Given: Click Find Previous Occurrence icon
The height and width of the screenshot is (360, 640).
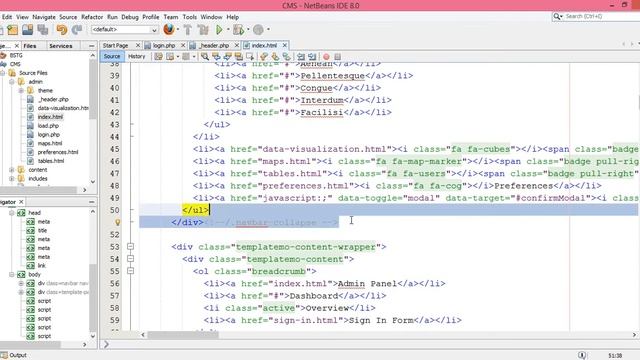Looking at the screenshot, I should [216, 56].
